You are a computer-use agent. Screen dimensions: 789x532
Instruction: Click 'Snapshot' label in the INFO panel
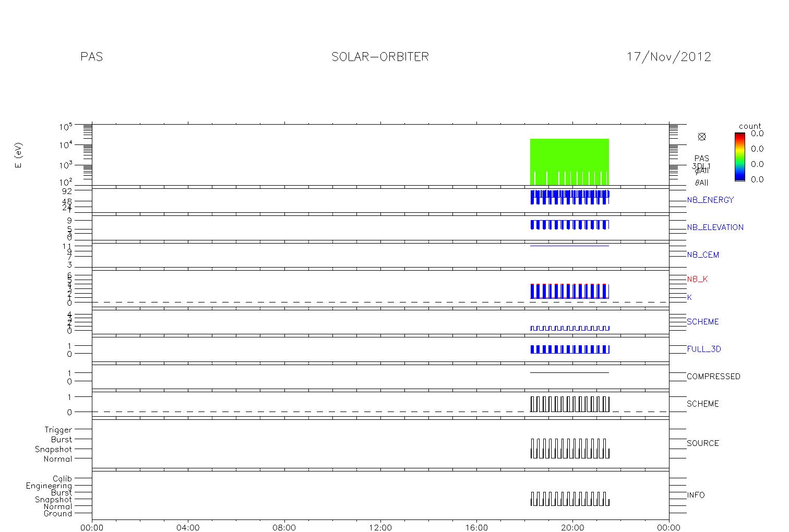coord(54,500)
